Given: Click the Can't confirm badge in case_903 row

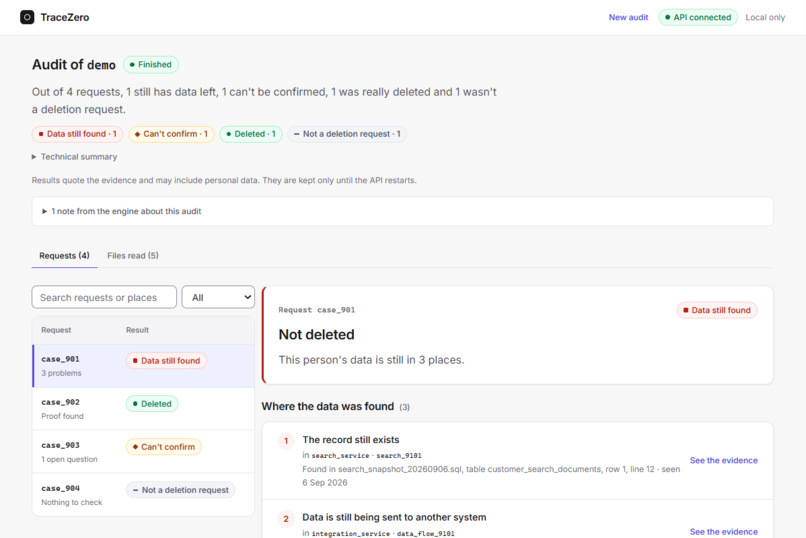Looking at the screenshot, I should tap(163, 447).
